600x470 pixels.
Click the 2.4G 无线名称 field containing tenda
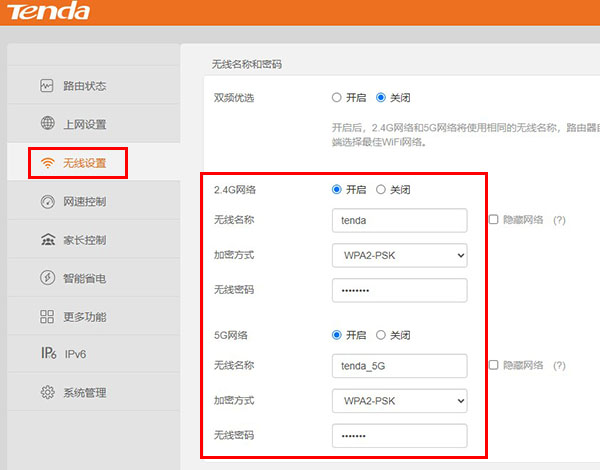click(x=399, y=220)
